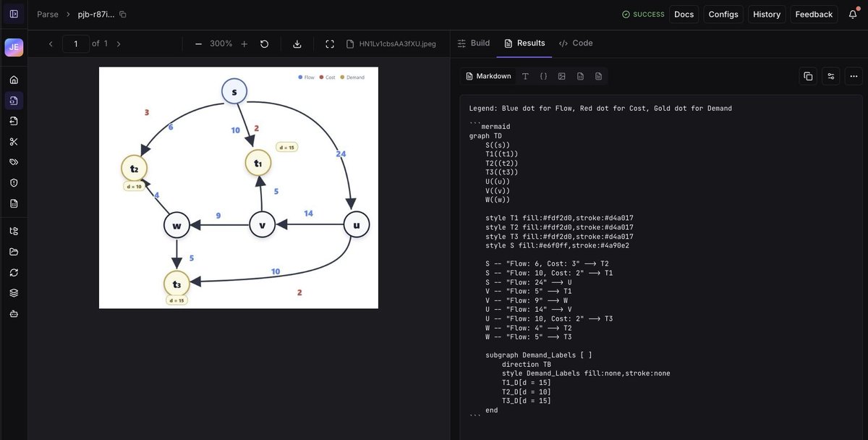Open the display settings sliders menu

point(831,76)
